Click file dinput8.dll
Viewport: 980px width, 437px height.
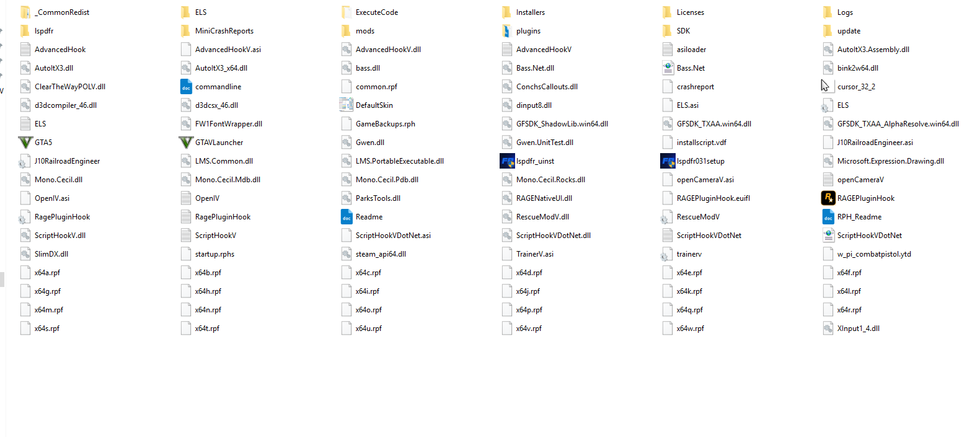(x=534, y=105)
